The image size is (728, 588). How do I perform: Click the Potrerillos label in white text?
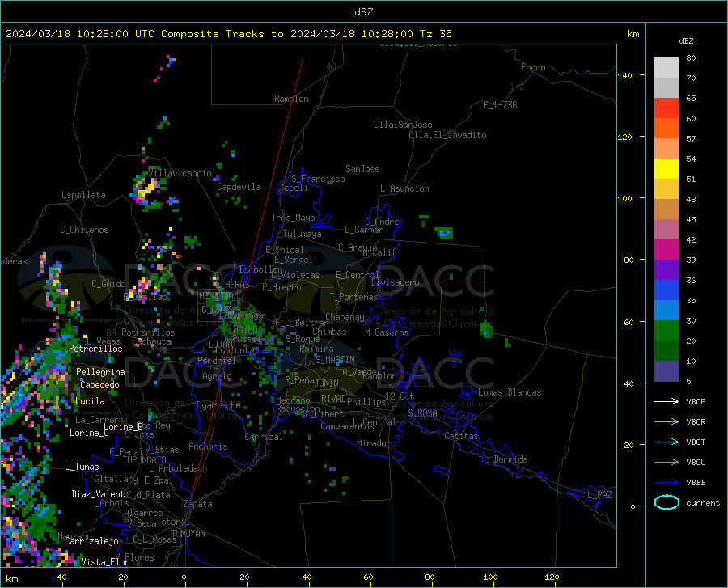(x=95, y=349)
